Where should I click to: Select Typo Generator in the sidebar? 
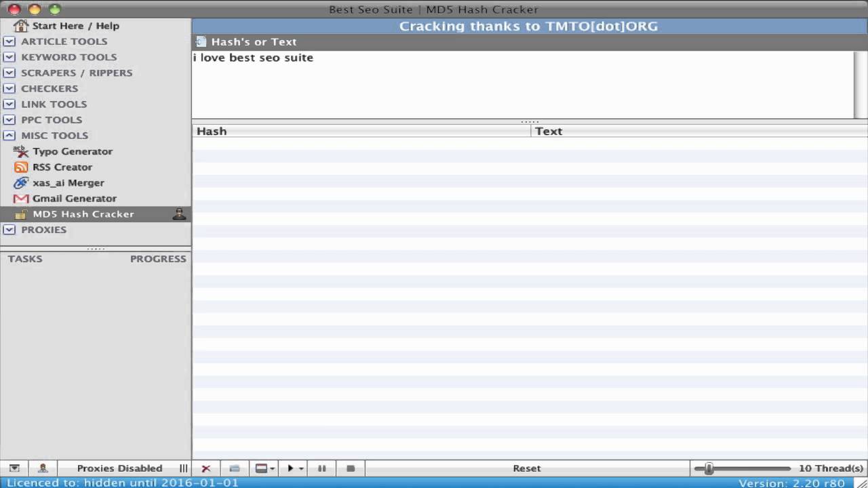[x=73, y=151]
